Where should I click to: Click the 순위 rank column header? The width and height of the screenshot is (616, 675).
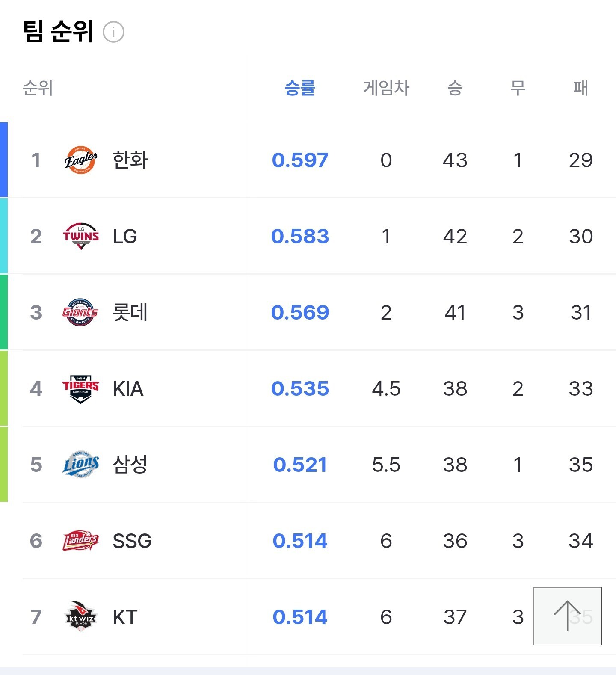pyautogui.click(x=38, y=88)
